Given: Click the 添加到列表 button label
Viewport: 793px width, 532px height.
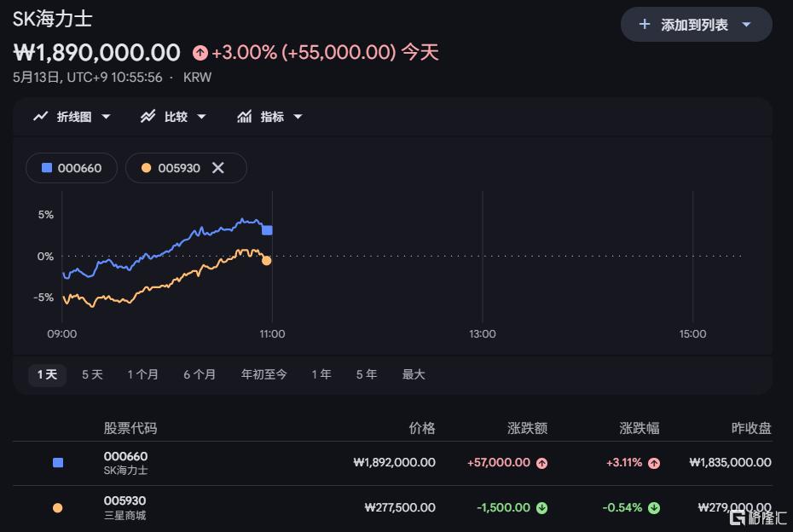Looking at the screenshot, I should click(x=694, y=24).
